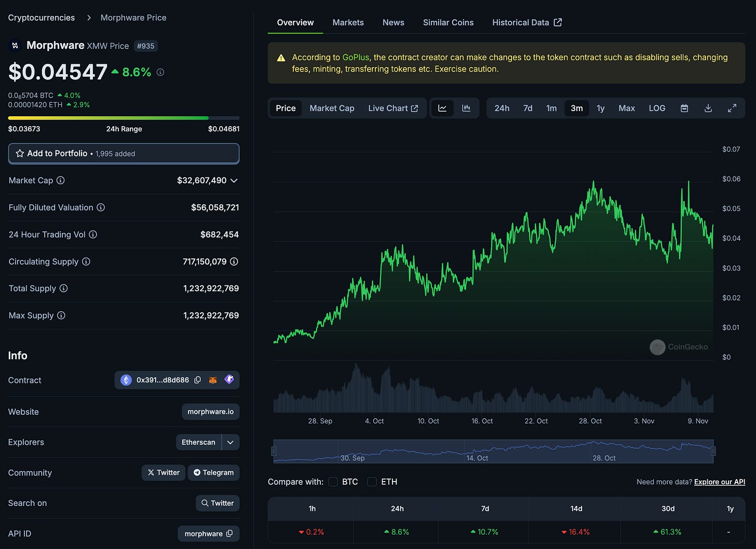The image size is (756, 549).
Task: Click the 7d 10.7% change cell
Action: click(x=484, y=532)
